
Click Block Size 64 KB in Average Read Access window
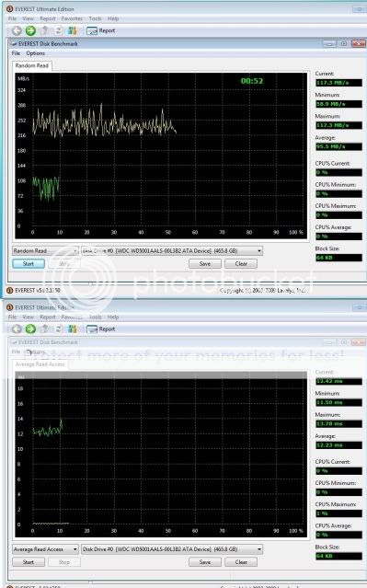338,556
